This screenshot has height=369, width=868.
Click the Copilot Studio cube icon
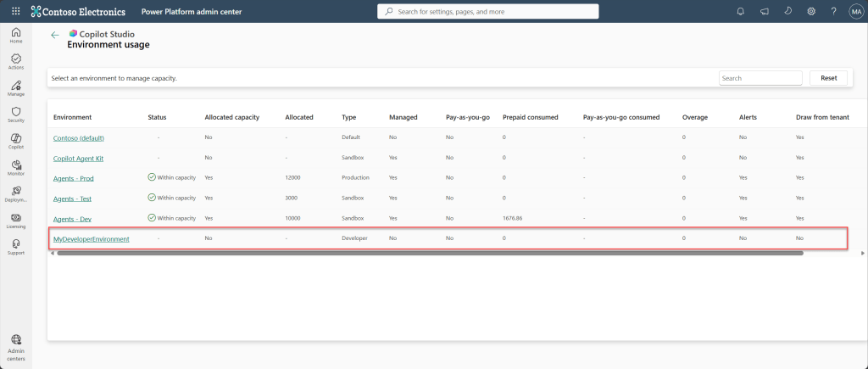73,34
